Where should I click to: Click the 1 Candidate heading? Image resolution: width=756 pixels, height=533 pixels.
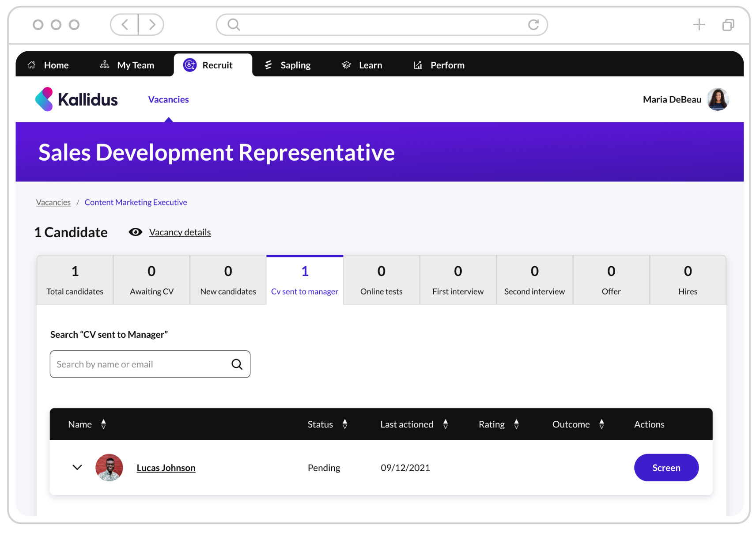[x=71, y=232]
